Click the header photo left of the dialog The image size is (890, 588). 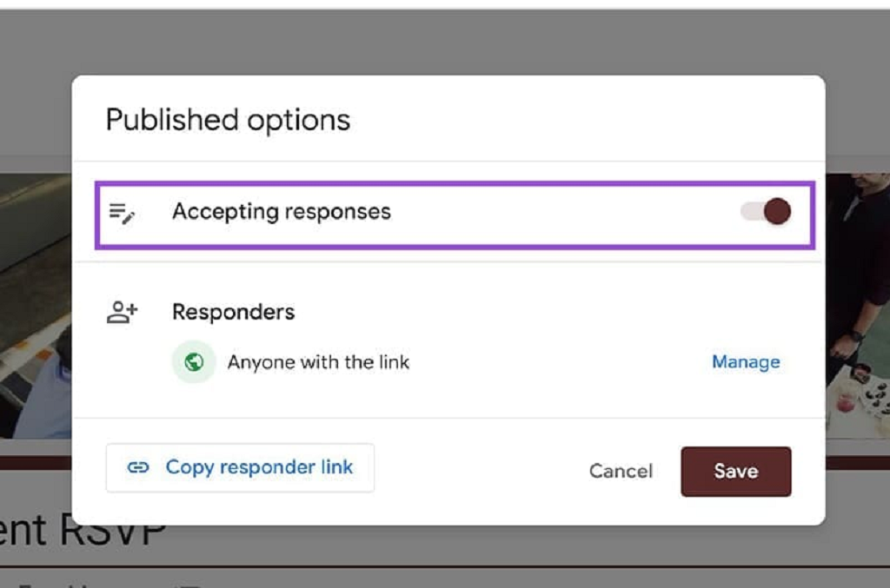35,304
